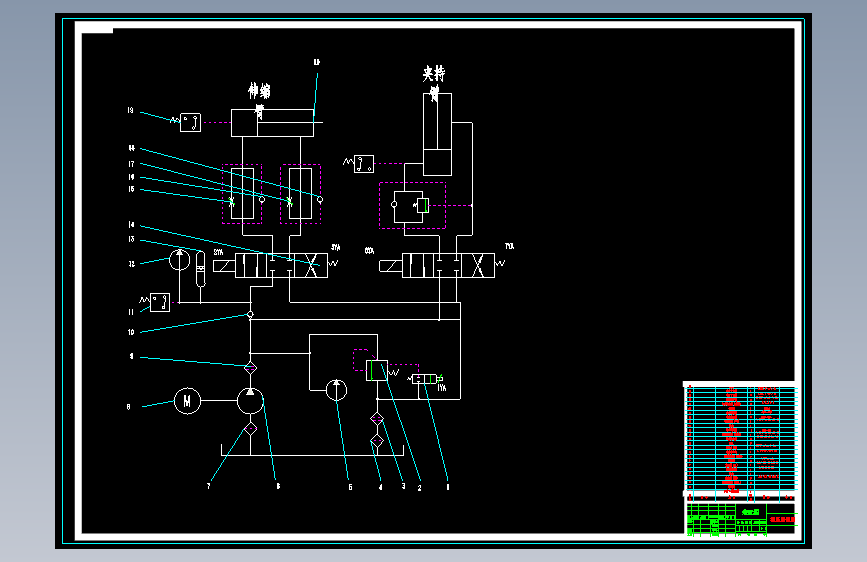Click the suction filter diamond below the main pump
Viewport: 867px width, 562px height.
tap(250, 429)
